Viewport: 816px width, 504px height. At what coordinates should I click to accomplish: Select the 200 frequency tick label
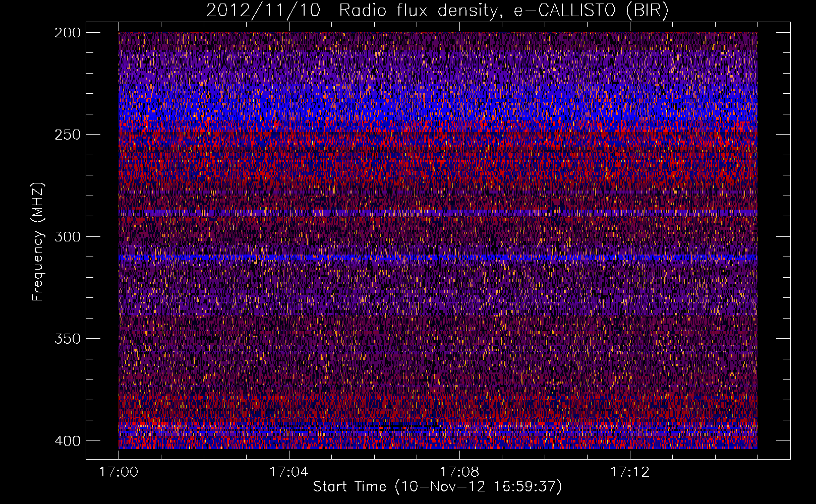tap(67, 33)
